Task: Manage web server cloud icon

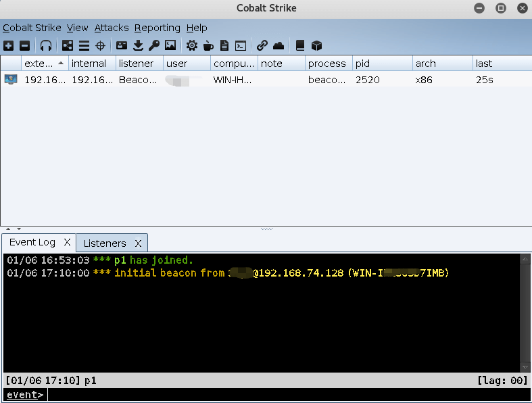Action: pos(279,45)
